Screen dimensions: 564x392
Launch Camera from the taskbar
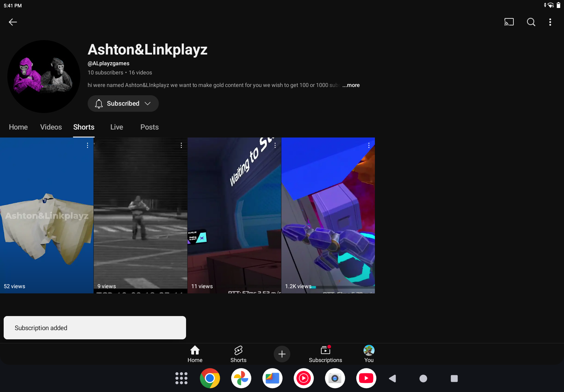click(x=335, y=378)
